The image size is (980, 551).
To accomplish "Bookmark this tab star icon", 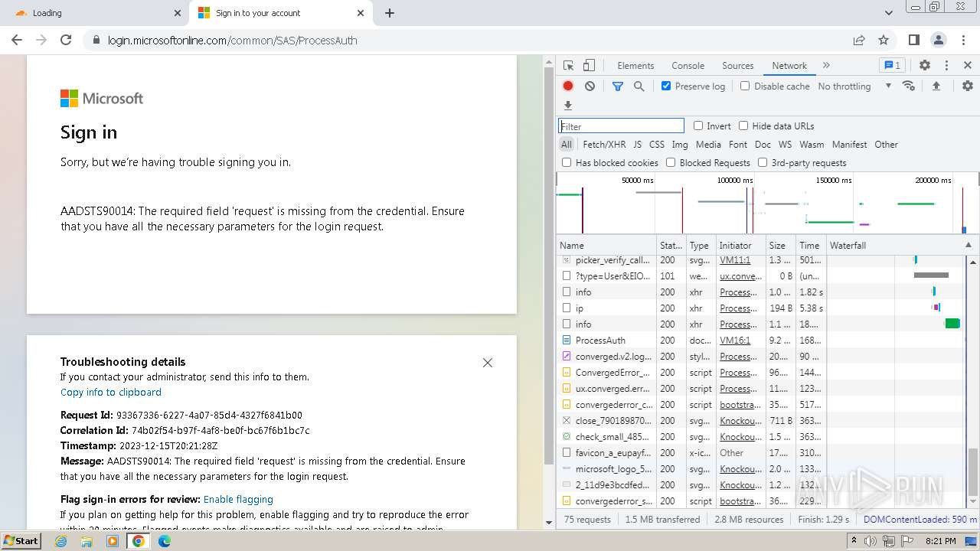I will [x=884, y=40].
